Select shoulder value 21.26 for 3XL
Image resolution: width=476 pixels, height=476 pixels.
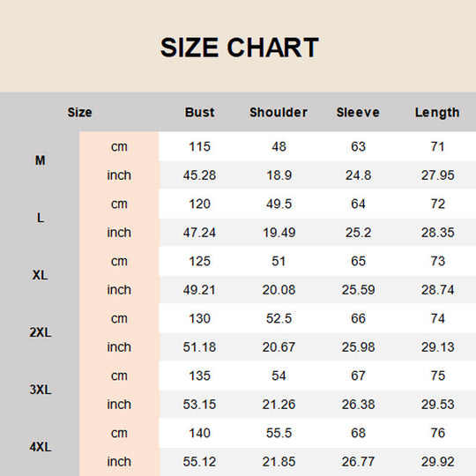pos(279,405)
